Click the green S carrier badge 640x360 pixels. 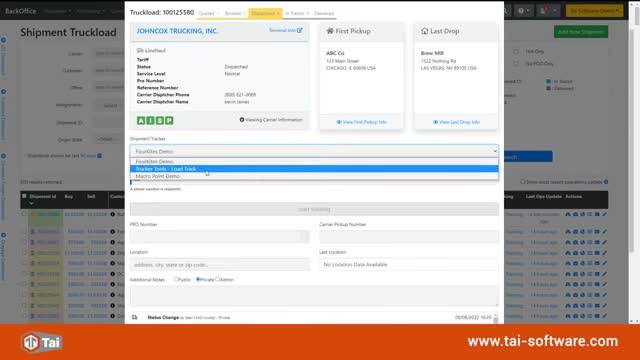coord(160,120)
